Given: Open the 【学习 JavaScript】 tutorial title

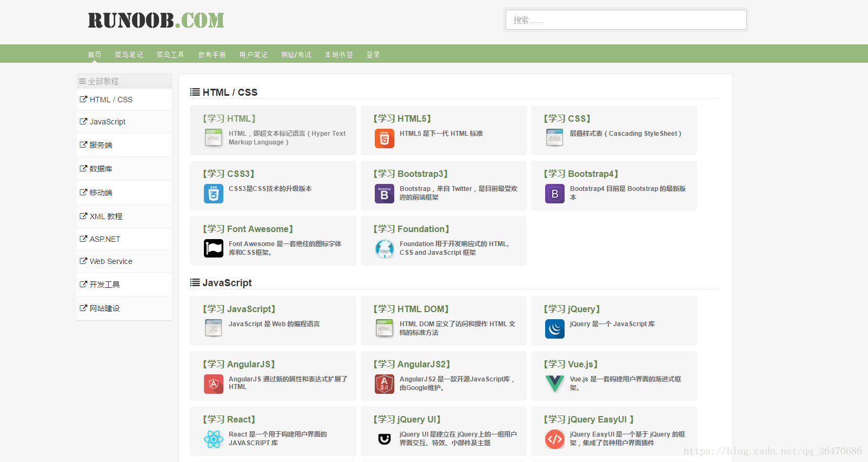Looking at the screenshot, I should point(239,309).
